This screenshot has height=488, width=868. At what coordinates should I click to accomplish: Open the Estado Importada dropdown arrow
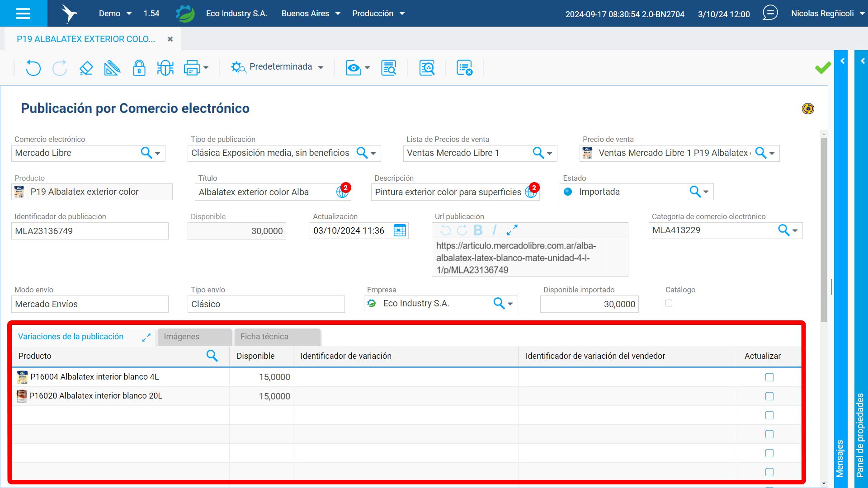[x=706, y=192]
